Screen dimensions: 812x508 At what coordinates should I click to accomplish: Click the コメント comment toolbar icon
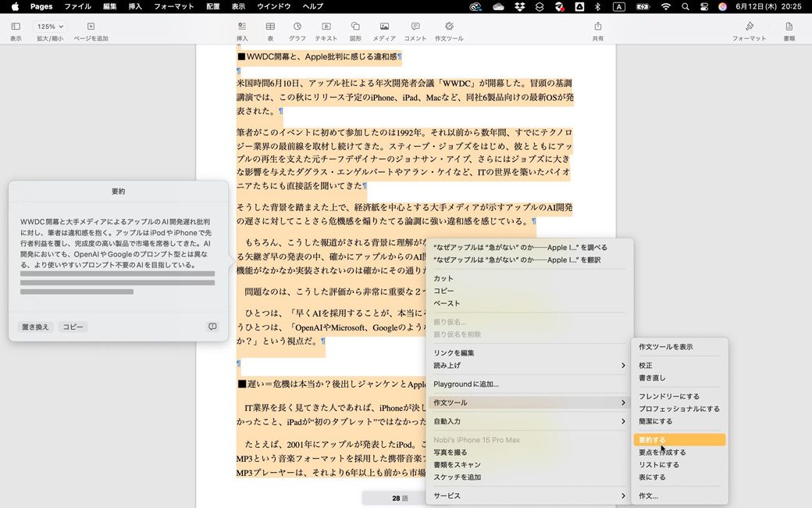click(415, 27)
